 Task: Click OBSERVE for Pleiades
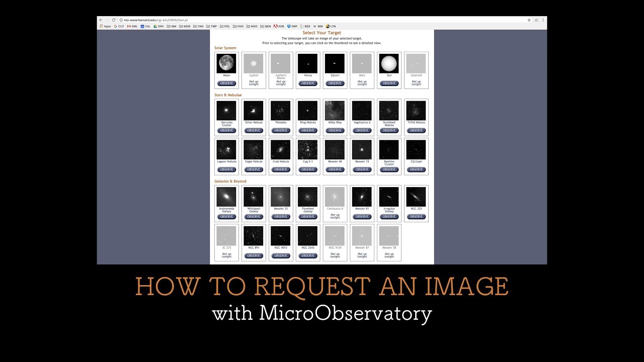tap(281, 130)
